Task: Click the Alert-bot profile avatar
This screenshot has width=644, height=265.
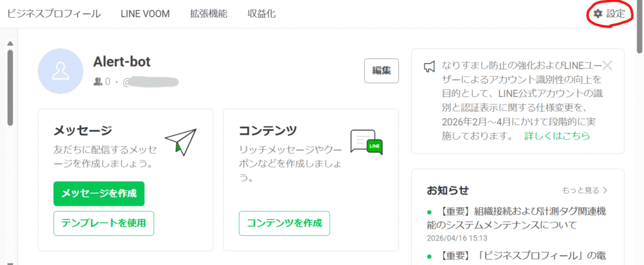Action: pyautogui.click(x=61, y=71)
